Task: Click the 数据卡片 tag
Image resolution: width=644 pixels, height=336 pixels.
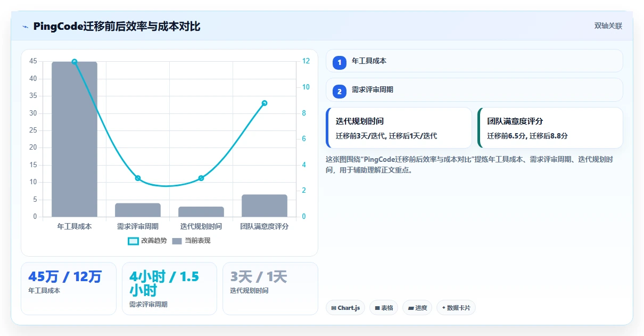Action: coord(456,308)
